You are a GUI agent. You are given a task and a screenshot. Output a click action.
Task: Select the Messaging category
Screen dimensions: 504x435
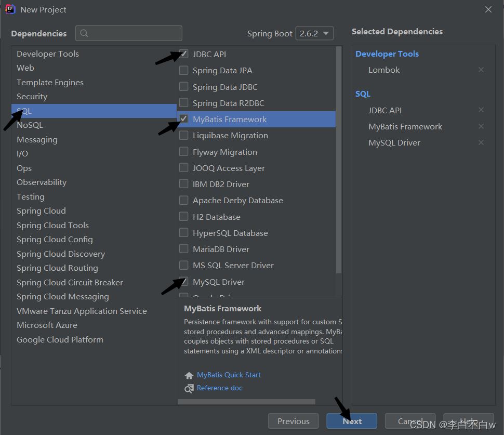pyautogui.click(x=94, y=139)
